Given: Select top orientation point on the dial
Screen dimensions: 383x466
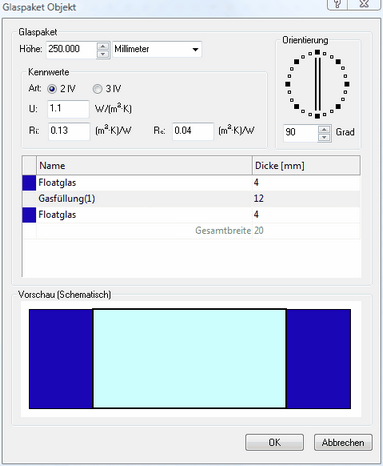Looking at the screenshot, I should coord(317,52).
